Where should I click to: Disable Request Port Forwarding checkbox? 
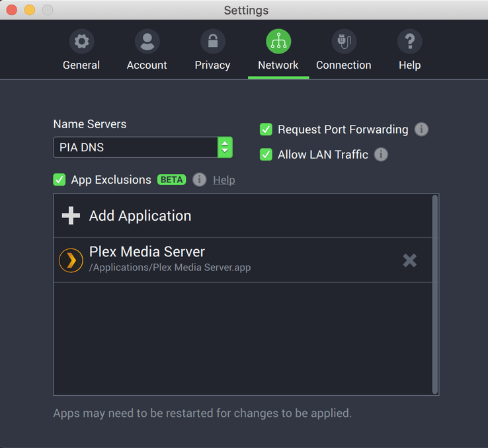266,130
